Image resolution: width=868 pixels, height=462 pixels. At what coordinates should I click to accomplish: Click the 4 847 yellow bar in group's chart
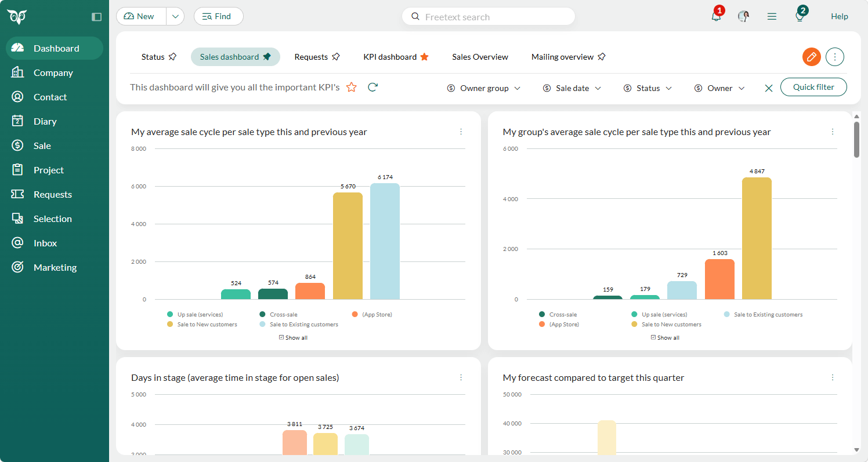point(757,238)
